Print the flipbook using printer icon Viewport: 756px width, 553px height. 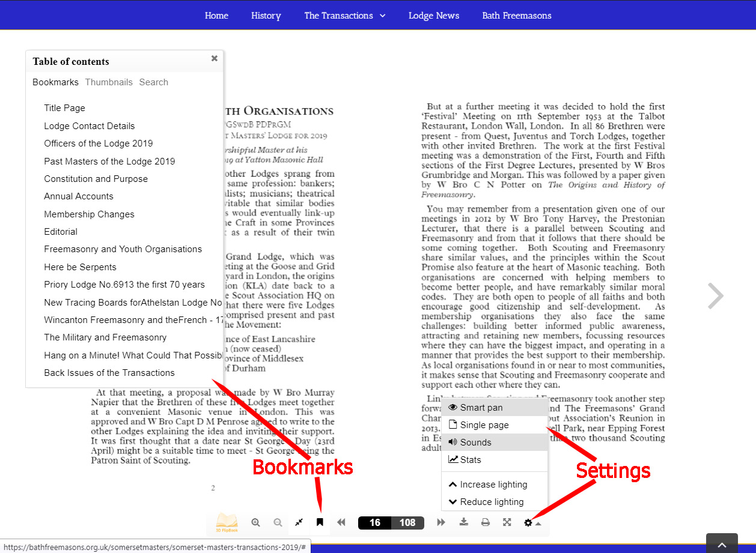point(486,522)
